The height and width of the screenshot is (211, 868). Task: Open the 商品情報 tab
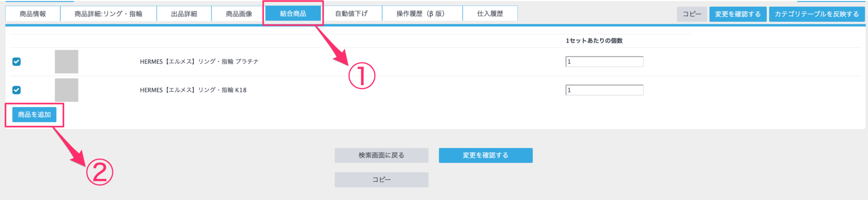(33, 14)
